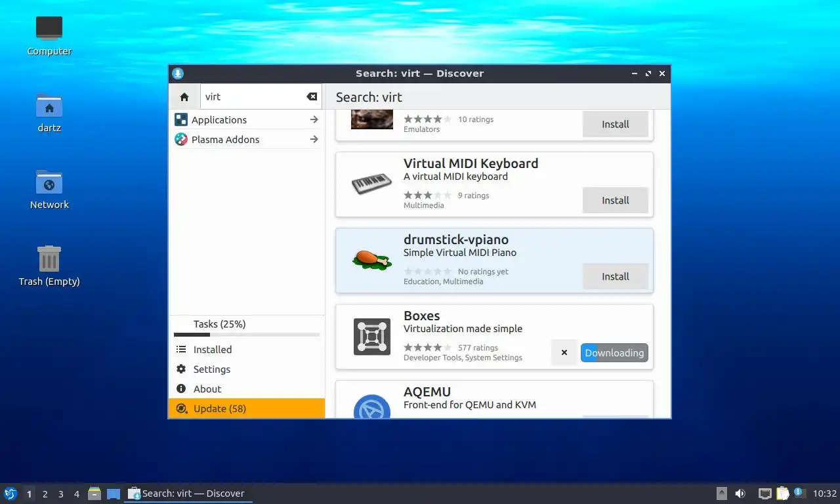Click the 577 ratings stars
840x504 pixels.
click(427, 347)
